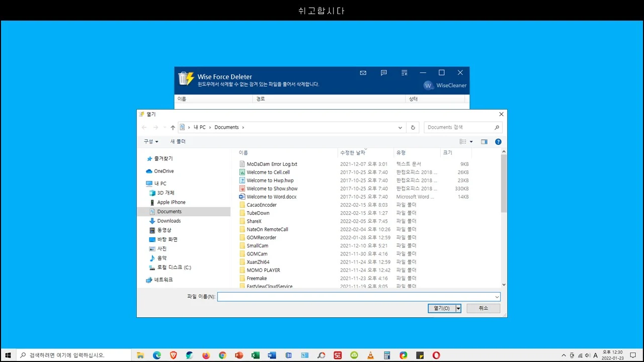Screen dimensions: 644x362
Task: Select Apple iPhone in the navigation pane
Action: 171,203
